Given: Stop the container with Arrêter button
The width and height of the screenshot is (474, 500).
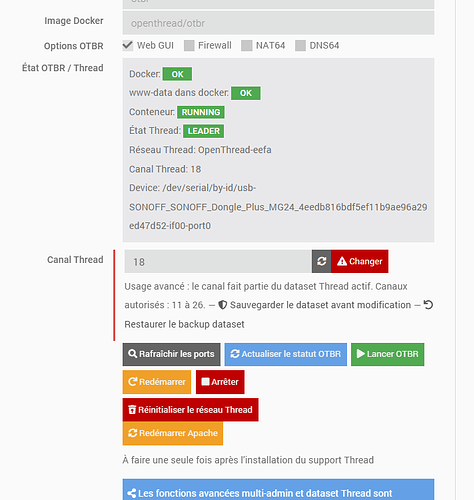Looking at the screenshot, I should click(220, 382).
